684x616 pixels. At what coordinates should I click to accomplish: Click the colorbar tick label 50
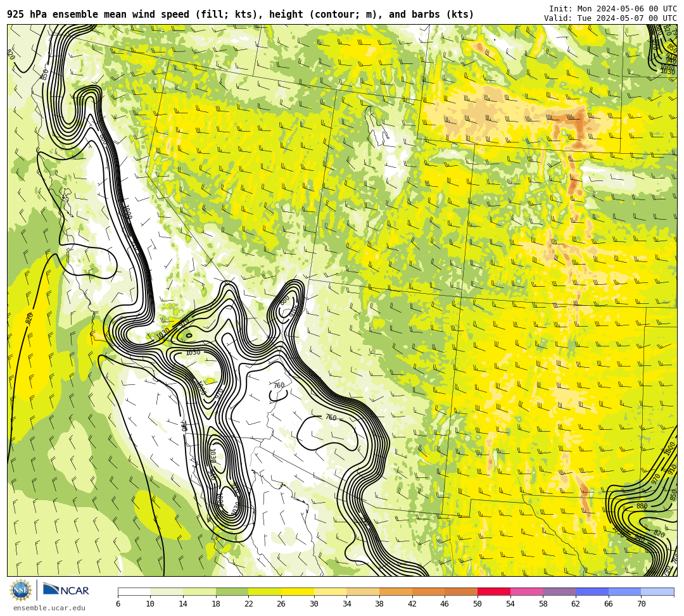tap(478, 604)
